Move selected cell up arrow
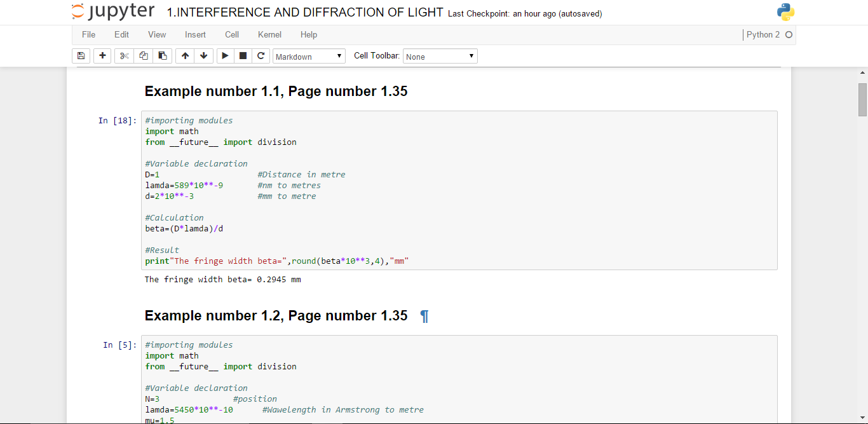The height and width of the screenshot is (424, 868). click(185, 56)
